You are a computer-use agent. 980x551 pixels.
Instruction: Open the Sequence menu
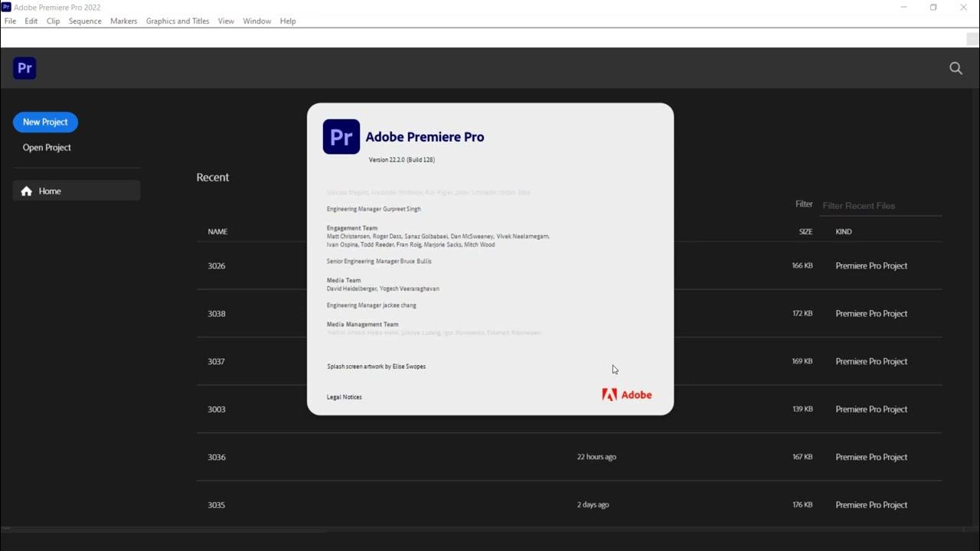tap(85, 21)
